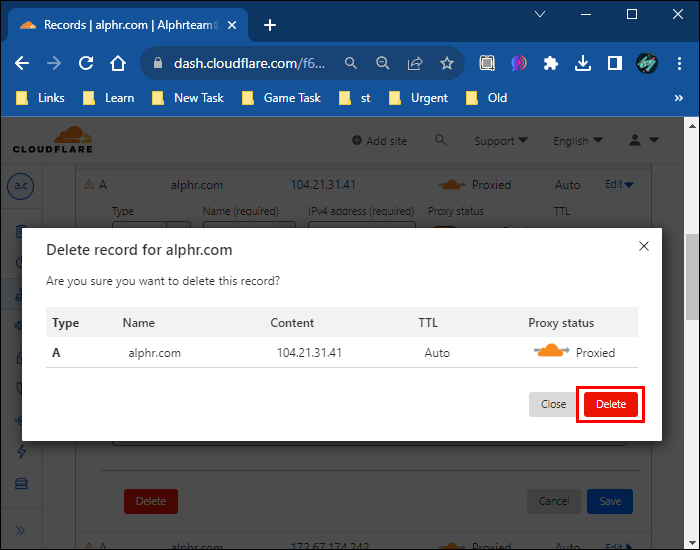
Task: Open the English language dropdown
Action: click(578, 141)
